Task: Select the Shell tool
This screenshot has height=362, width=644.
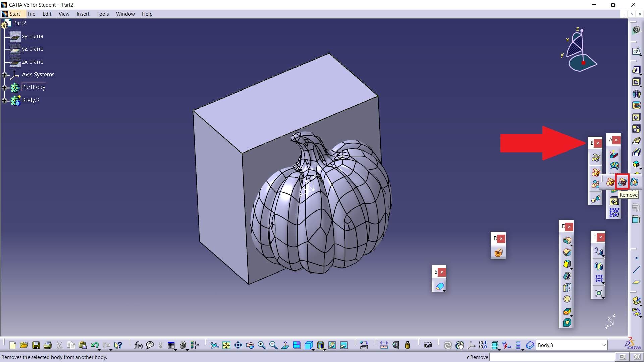Action: tap(567, 276)
